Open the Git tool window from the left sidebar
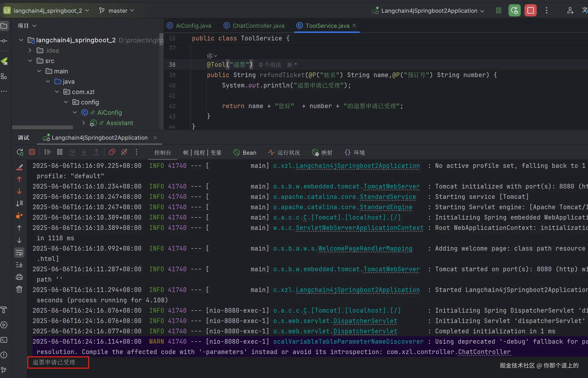 (4, 370)
